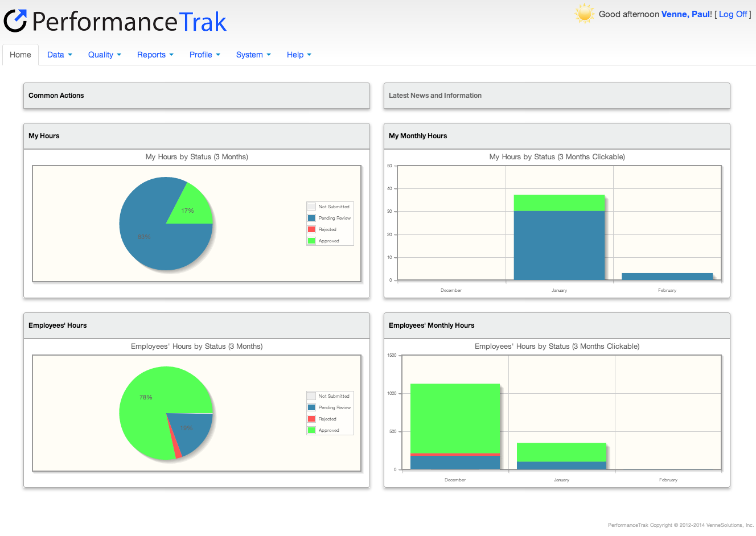Expand the System dropdown menu
Image resolution: width=756 pixels, height=536 pixels.
point(253,55)
